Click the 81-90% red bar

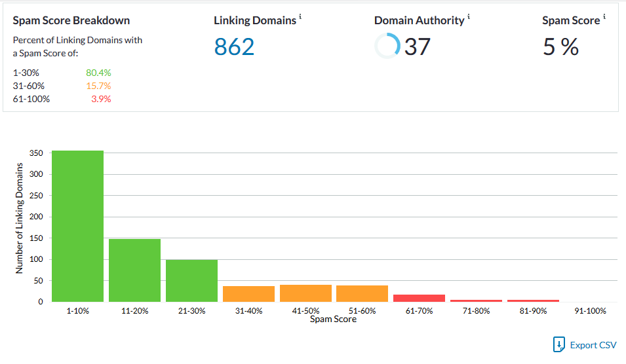(x=533, y=300)
